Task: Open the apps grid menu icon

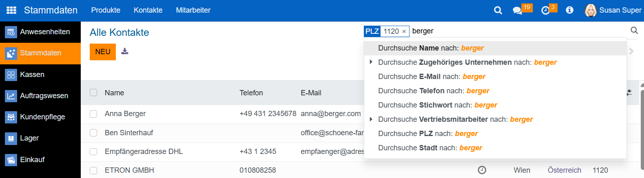Action: 11,10
